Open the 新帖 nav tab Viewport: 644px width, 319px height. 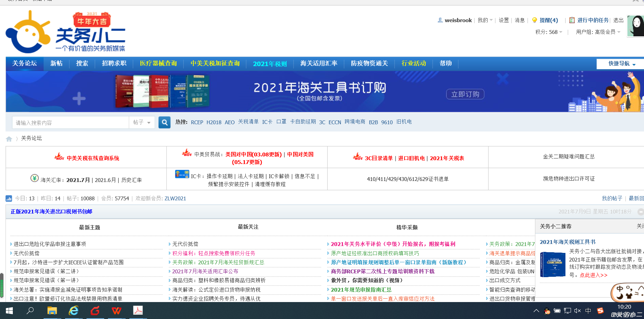click(x=56, y=64)
